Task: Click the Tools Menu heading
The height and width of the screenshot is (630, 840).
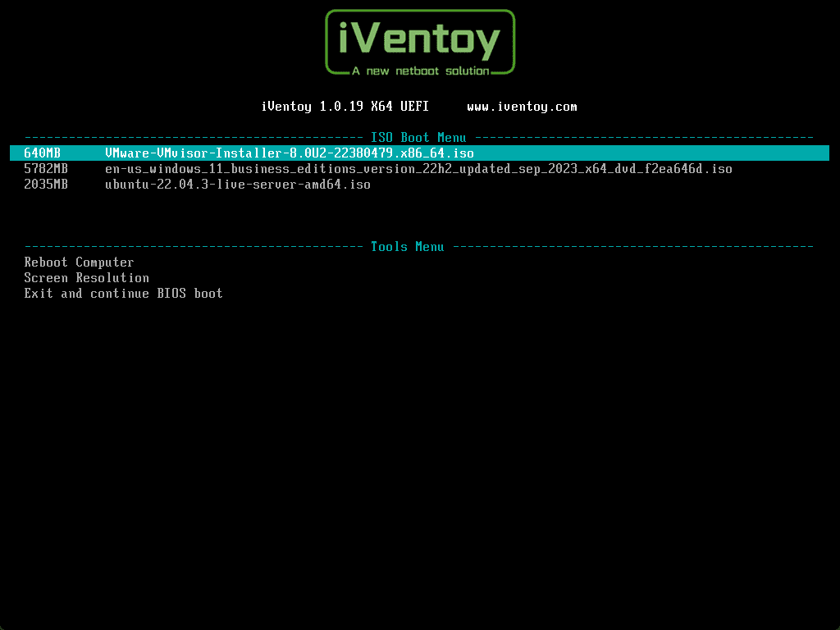Action: [x=407, y=247]
